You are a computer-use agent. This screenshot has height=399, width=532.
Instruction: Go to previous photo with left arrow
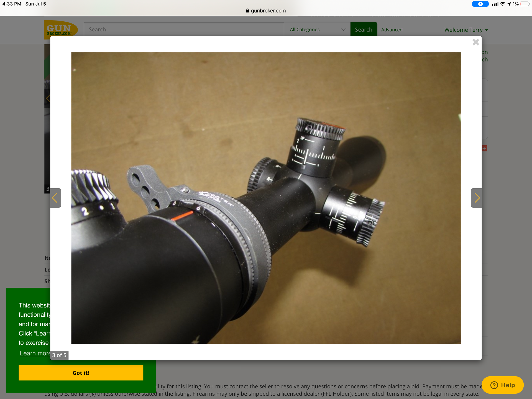pyautogui.click(x=55, y=198)
